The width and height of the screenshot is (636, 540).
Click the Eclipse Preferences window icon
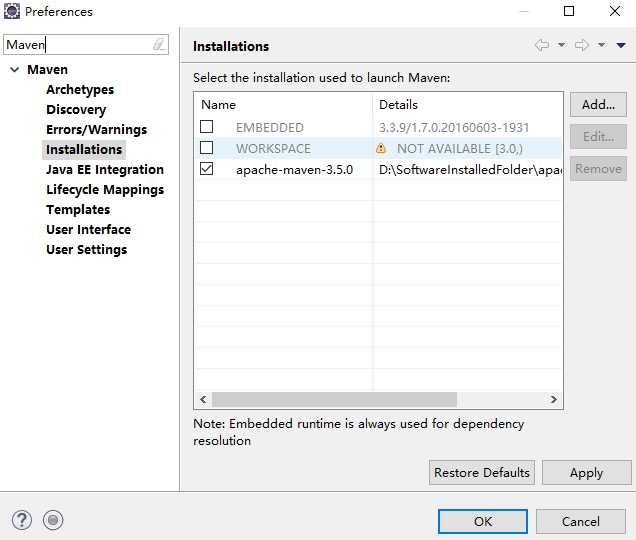click(12, 11)
